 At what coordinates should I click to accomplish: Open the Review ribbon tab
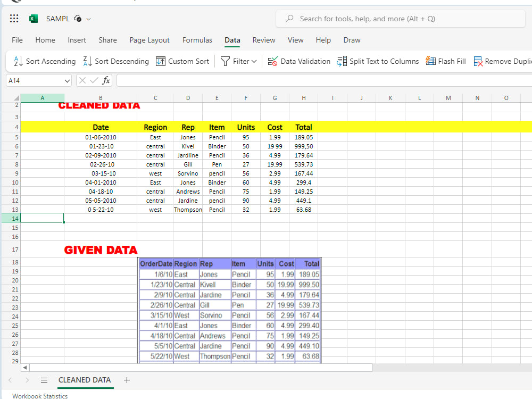[x=263, y=40]
